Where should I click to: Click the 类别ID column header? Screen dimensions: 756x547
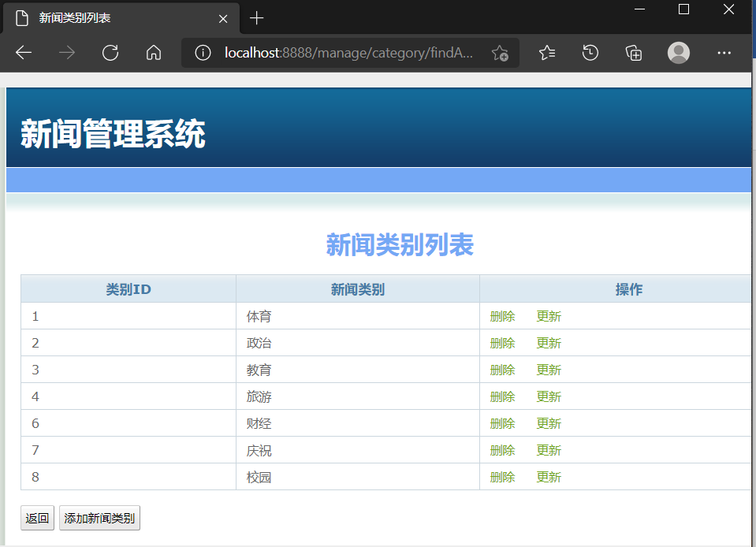[x=128, y=289]
